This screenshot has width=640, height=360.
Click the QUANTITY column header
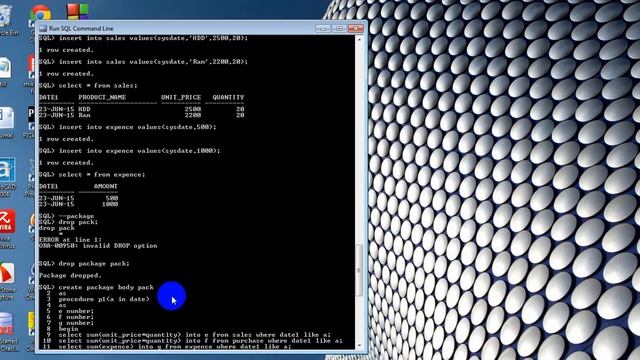point(228,97)
